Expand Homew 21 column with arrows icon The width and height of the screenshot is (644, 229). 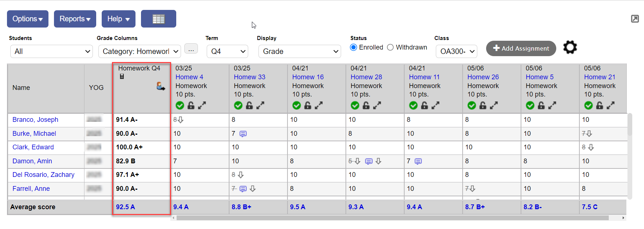pyautogui.click(x=611, y=105)
